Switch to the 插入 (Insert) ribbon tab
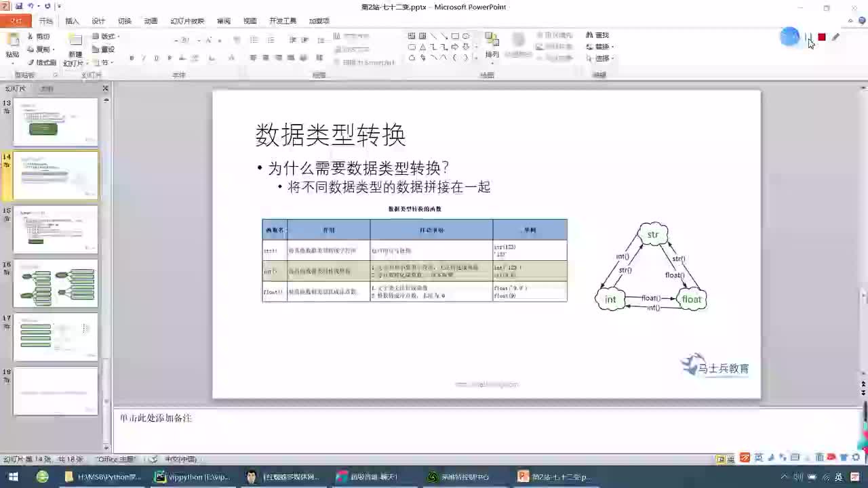Viewport: 868px width, 488px height. coord(72,21)
